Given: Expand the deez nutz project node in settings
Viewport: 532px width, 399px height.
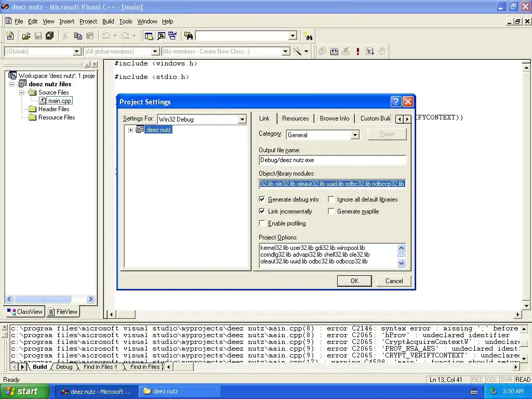Looking at the screenshot, I should point(130,130).
